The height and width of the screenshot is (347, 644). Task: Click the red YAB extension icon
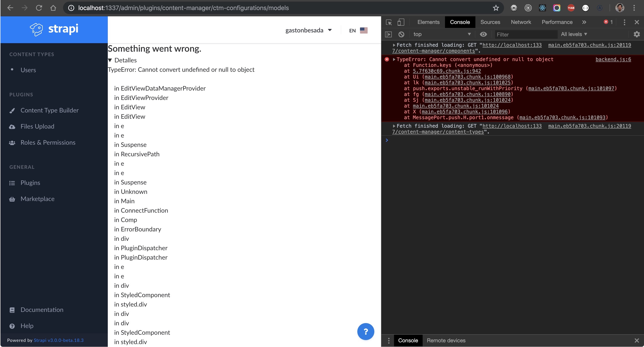click(x=571, y=8)
